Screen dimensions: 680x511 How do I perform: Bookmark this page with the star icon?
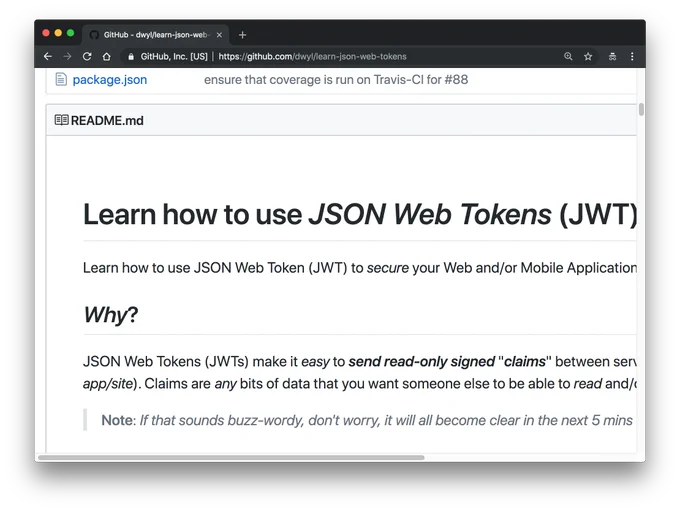[588, 56]
